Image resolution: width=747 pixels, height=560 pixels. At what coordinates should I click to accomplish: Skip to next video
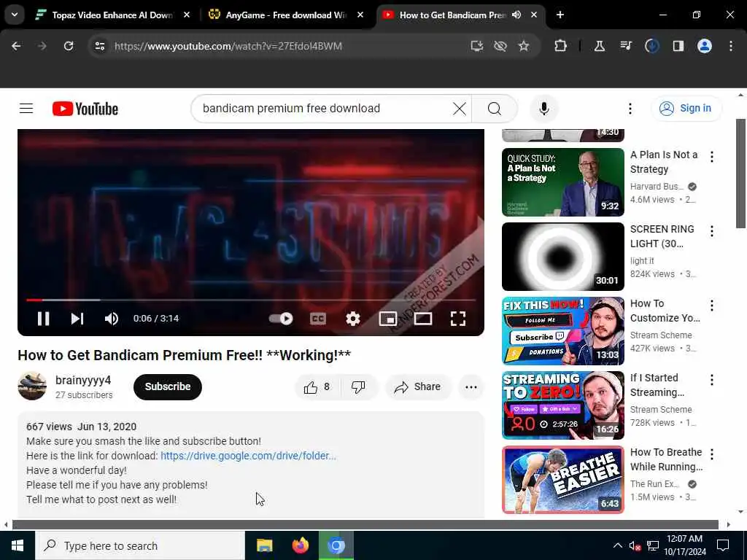(77, 319)
